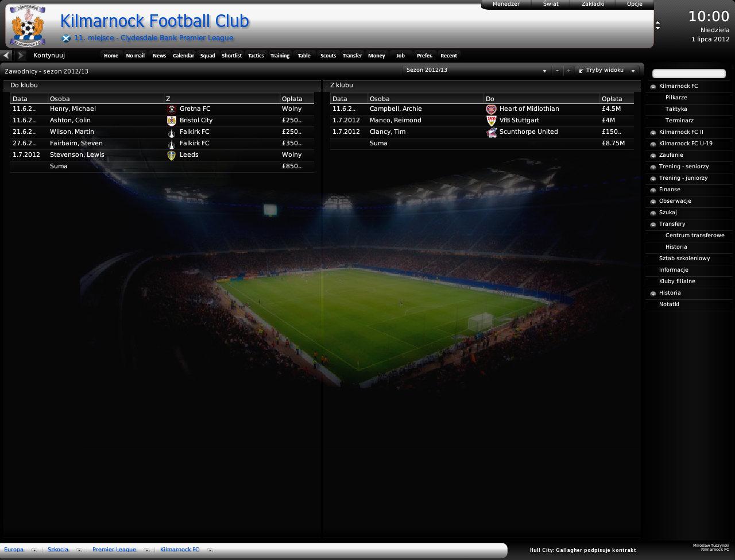Screen dimensions: 735x560
Task: Click Falkirk FC badge in Wilson row
Action: (x=171, y=132)
